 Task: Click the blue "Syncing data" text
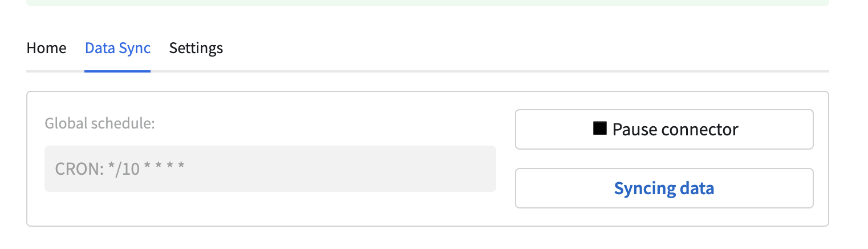coord(664,188)
